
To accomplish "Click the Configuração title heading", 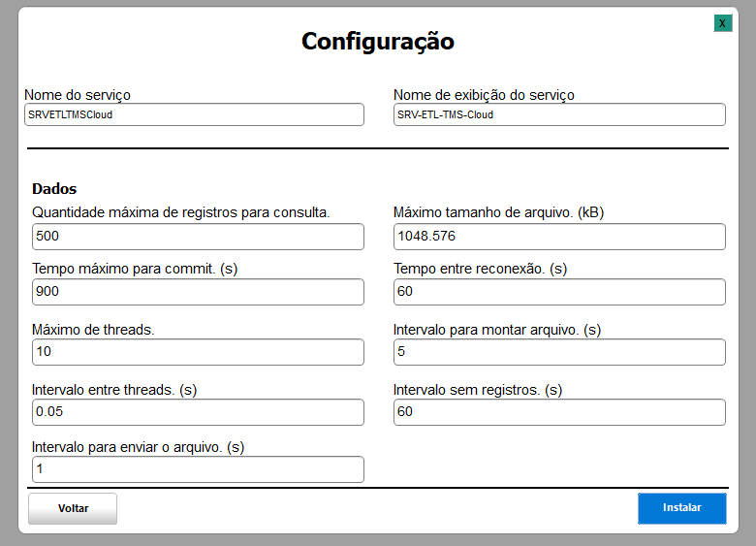I will [x=378, y=42].
